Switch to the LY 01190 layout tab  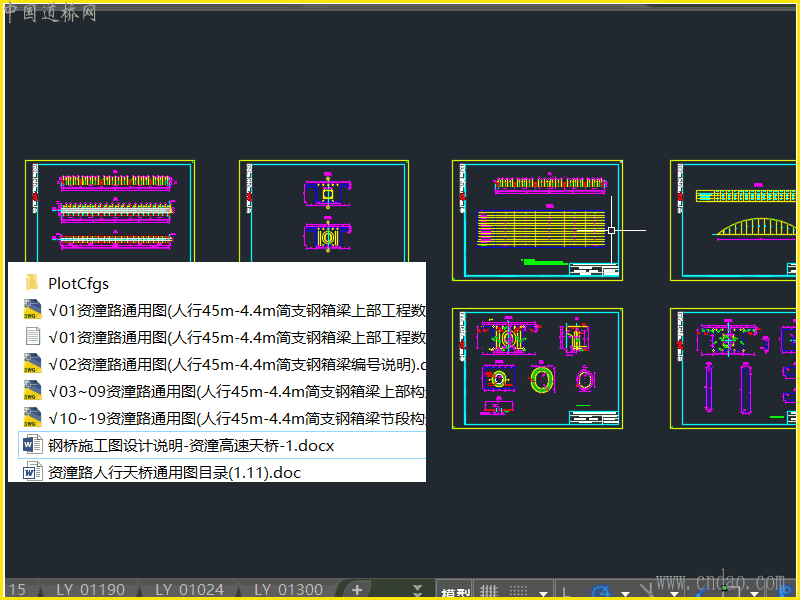(x=90, y=590)
